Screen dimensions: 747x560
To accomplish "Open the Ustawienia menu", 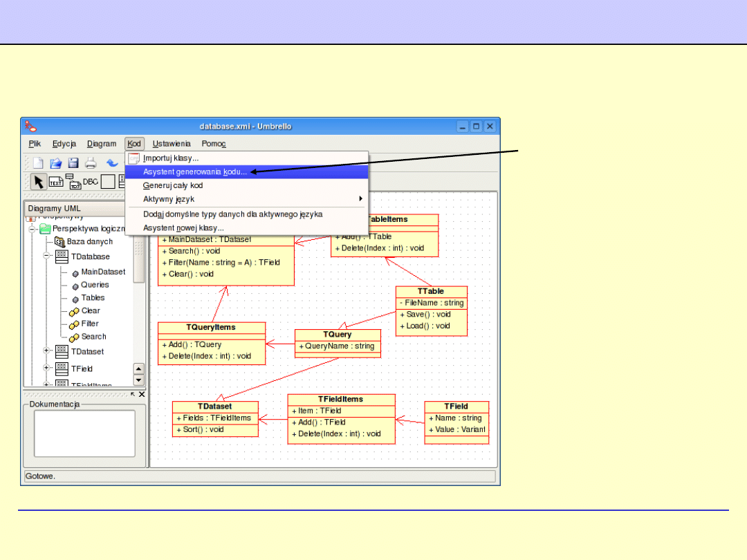I will click(172, 144).
